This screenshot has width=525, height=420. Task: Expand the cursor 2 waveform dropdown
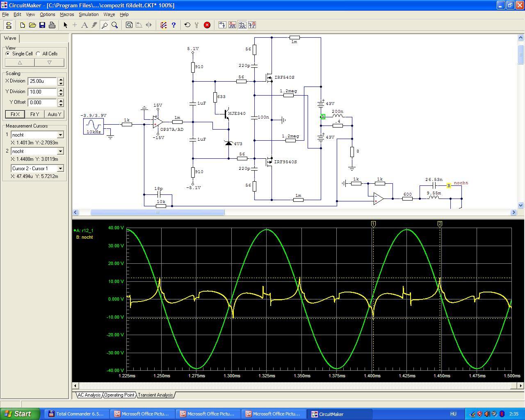60,151
